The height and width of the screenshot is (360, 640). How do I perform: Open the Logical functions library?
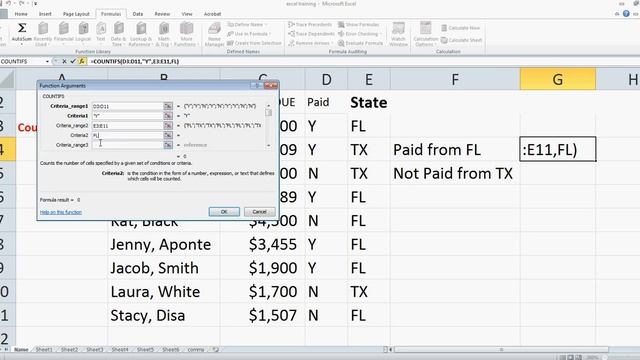click(x=83, y=33)
